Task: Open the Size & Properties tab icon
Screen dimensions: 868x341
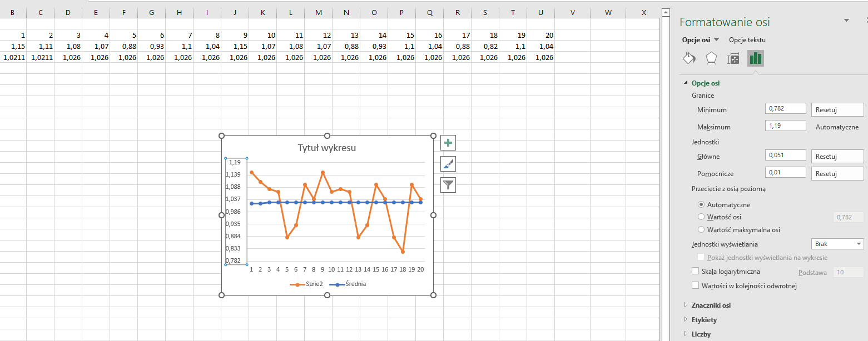Action: 733,58
